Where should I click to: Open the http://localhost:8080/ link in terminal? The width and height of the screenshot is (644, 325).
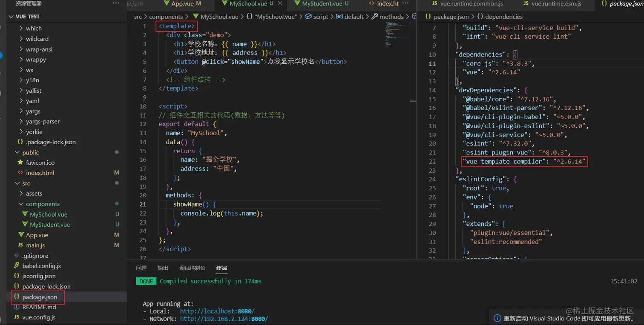(217, 311)
